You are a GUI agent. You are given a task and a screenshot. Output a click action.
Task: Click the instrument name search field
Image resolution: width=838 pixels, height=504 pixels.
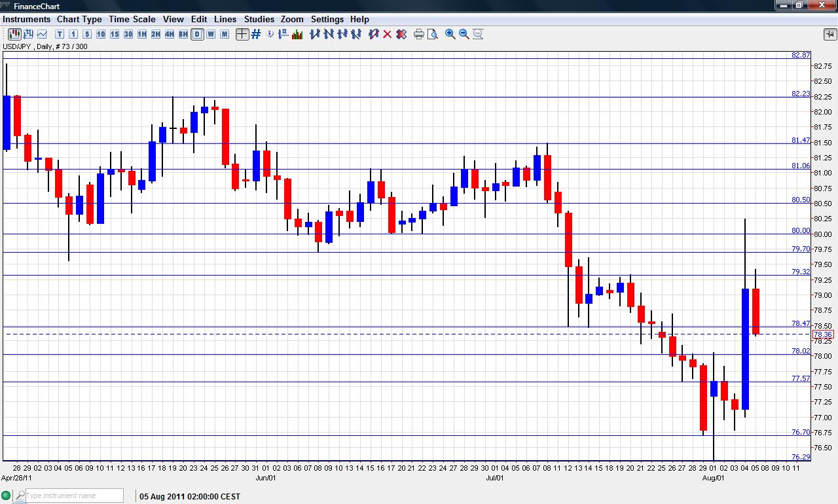click(x=73, y=495)
